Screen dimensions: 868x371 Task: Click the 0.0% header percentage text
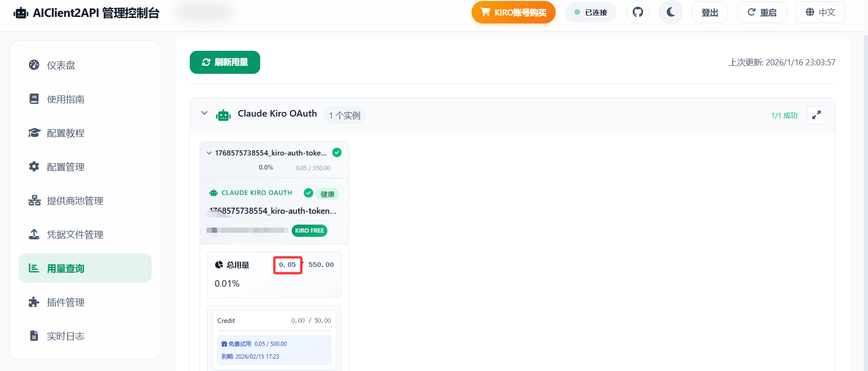click(x=266, y=167)
